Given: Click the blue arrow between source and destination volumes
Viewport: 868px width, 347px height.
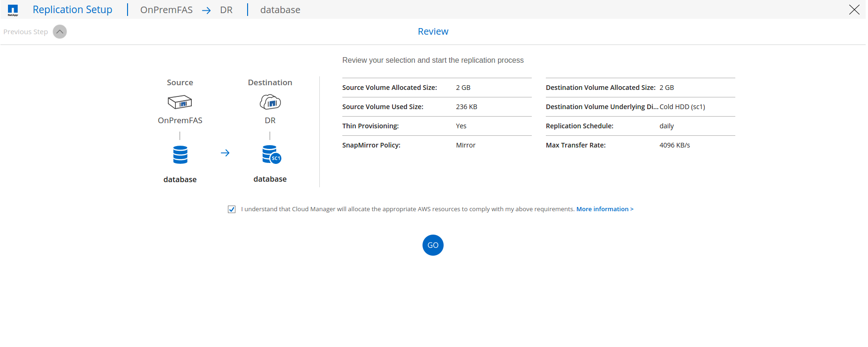Looking at the screenshot, I should pos(225,153).
